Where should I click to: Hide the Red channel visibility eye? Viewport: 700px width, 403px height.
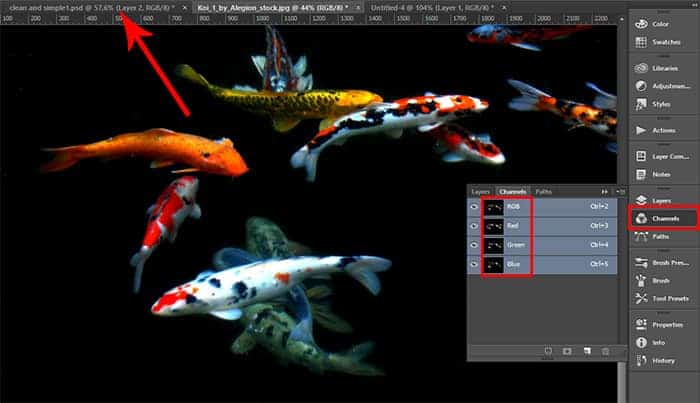pyautogui.click(x=474, y=225)
